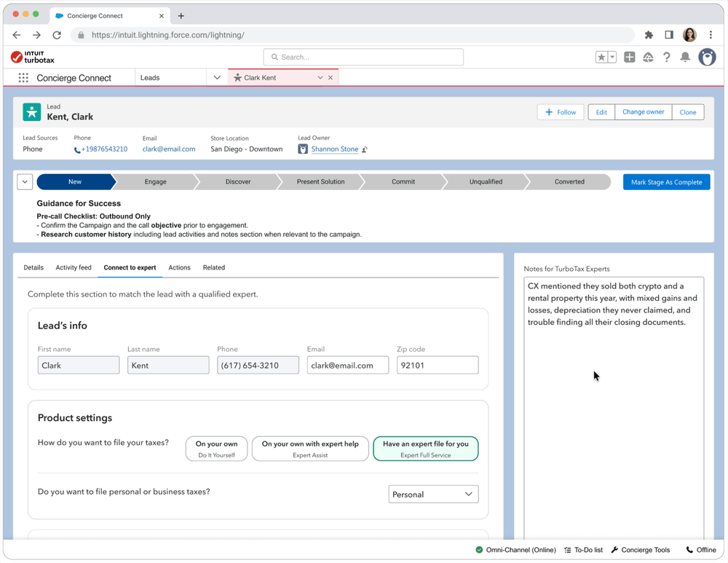Select the Commit stage in the path

pos(403,181)
